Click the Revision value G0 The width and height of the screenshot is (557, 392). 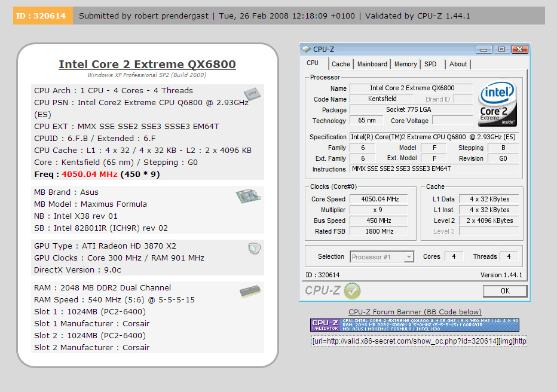click(503, 158)
